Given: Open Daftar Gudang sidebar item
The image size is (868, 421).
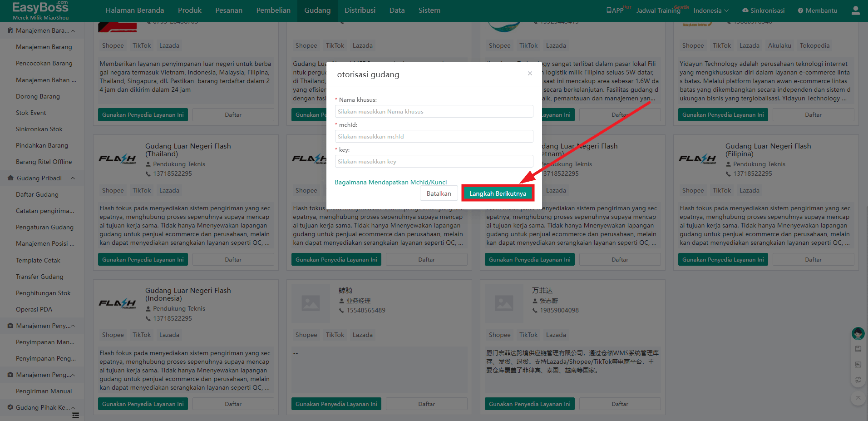Looking at the screenshot, I should [x=37, y=194].
